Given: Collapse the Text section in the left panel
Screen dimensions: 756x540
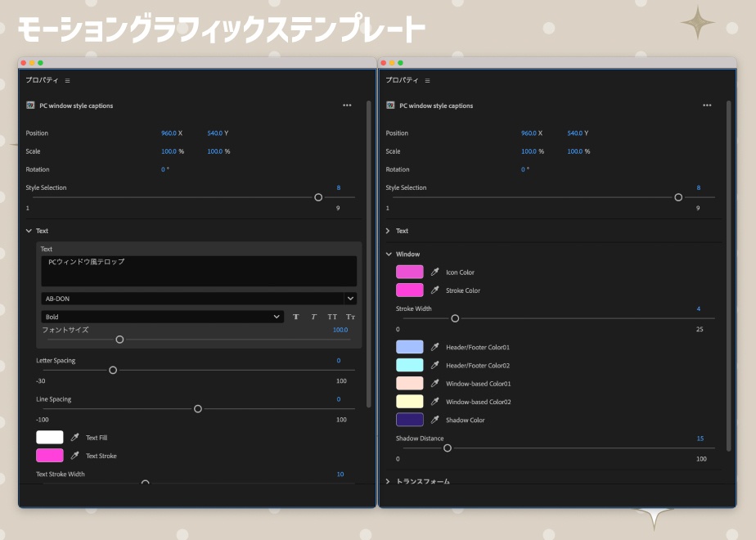Looking at the screenshot, I should [29, 231].
